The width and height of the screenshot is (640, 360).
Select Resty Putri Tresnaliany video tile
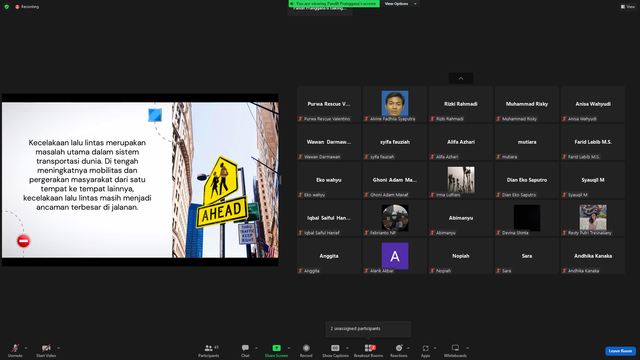click(x=593, y=218)
